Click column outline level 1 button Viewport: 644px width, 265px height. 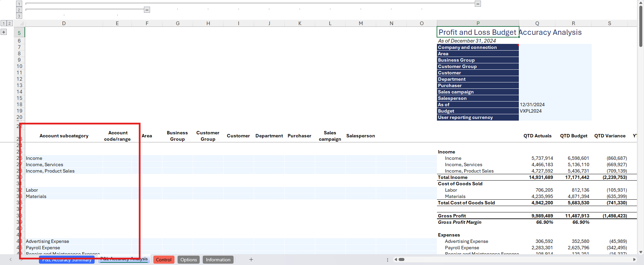pos(19,4)
